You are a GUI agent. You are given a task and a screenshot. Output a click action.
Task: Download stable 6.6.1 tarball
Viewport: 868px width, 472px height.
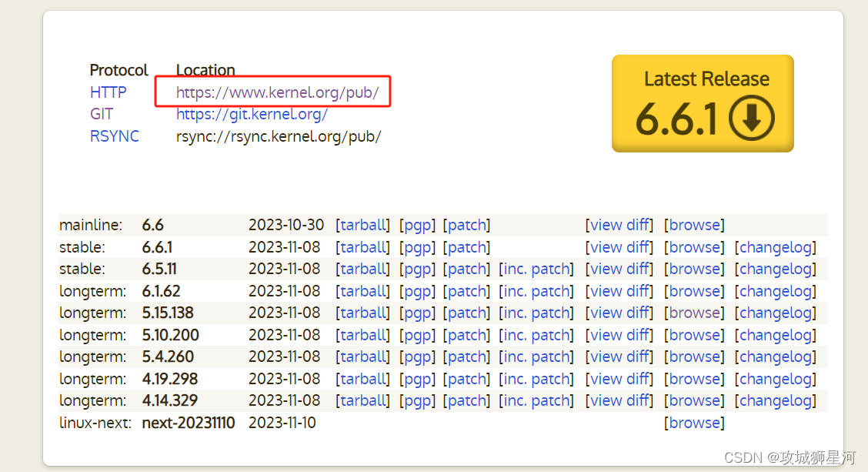[362, 247]
